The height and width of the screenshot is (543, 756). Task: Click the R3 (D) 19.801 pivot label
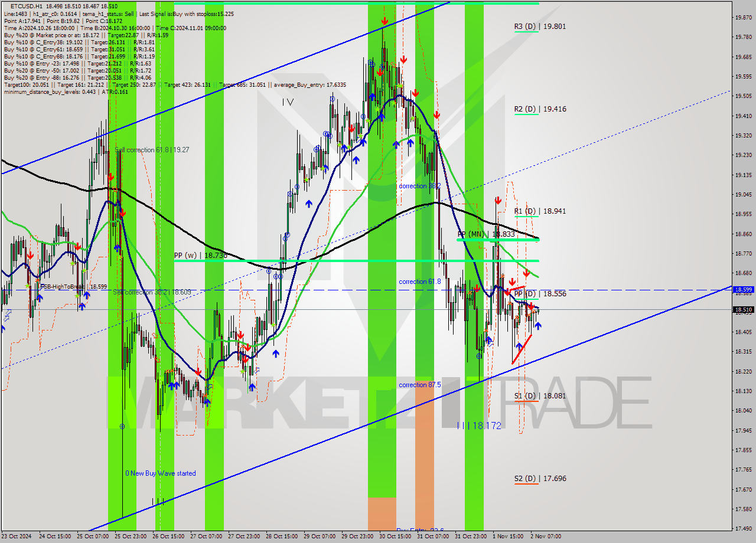coord(540,26)
